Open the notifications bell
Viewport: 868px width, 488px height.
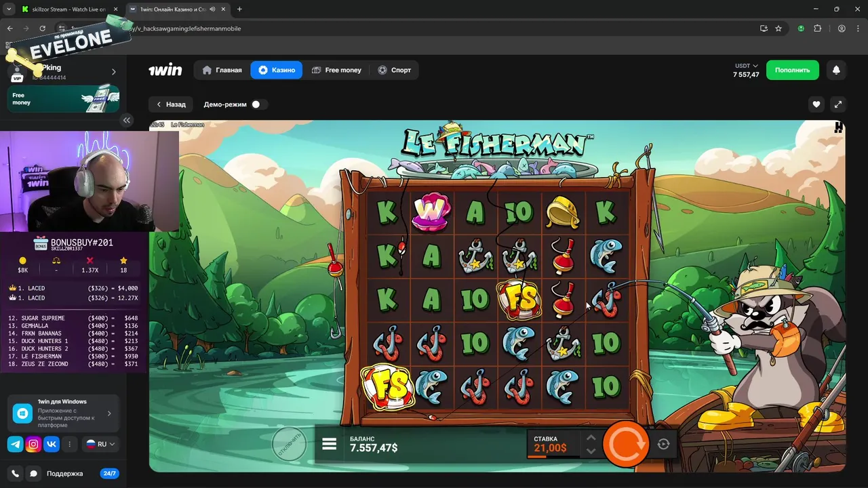click(x=836, y=70)
